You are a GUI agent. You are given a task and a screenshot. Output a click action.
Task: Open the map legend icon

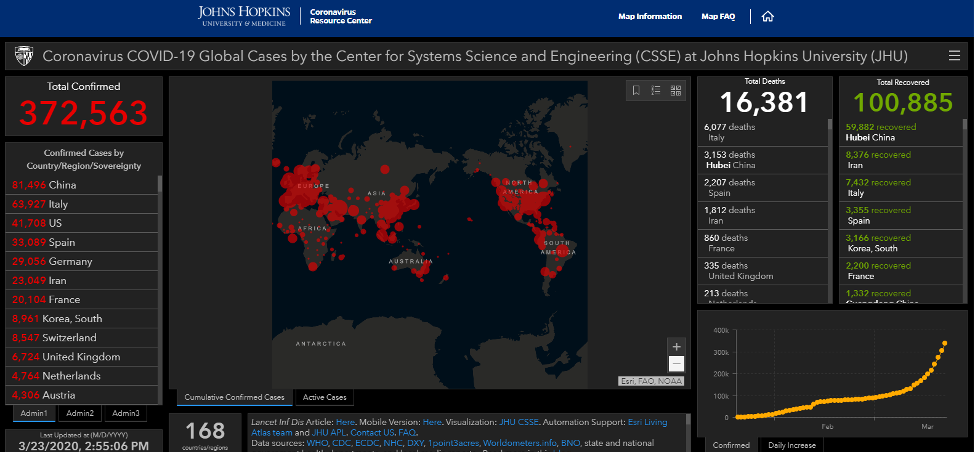click(x=656, y=91)
